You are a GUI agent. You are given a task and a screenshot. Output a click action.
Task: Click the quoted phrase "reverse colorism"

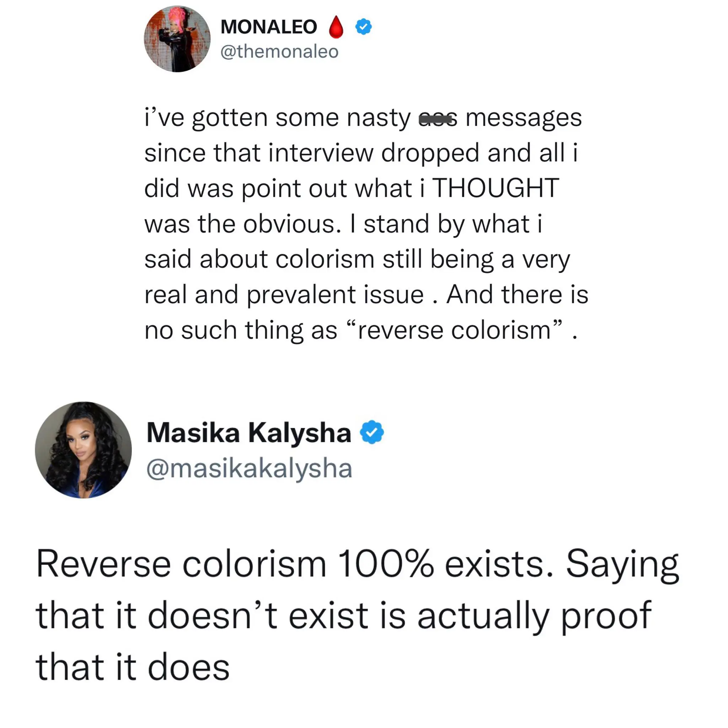click(x=454, y=330)
